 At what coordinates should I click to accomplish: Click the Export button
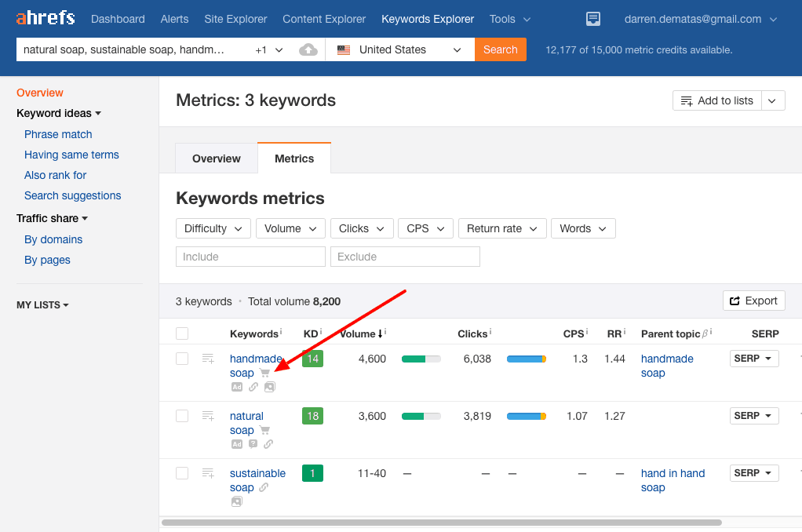753,301
